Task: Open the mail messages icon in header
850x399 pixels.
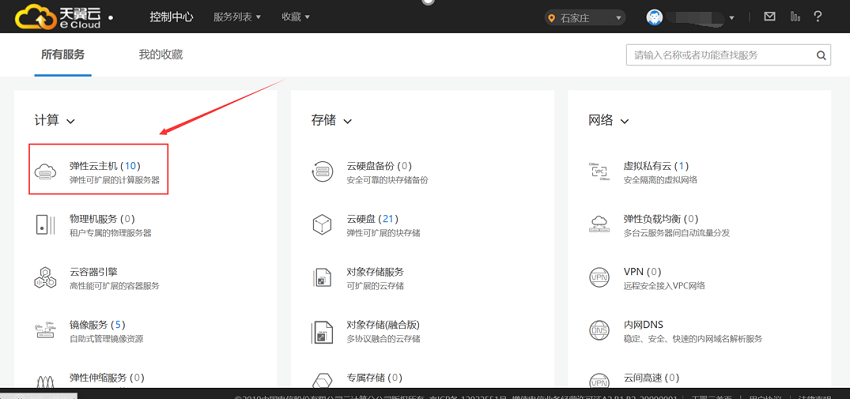Action: (769, 17)
